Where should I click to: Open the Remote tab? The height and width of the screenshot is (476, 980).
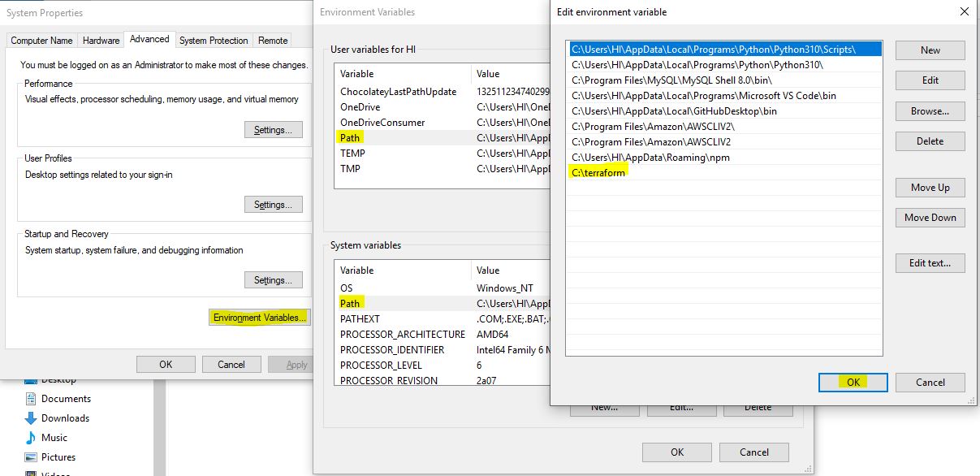point(273,41)
